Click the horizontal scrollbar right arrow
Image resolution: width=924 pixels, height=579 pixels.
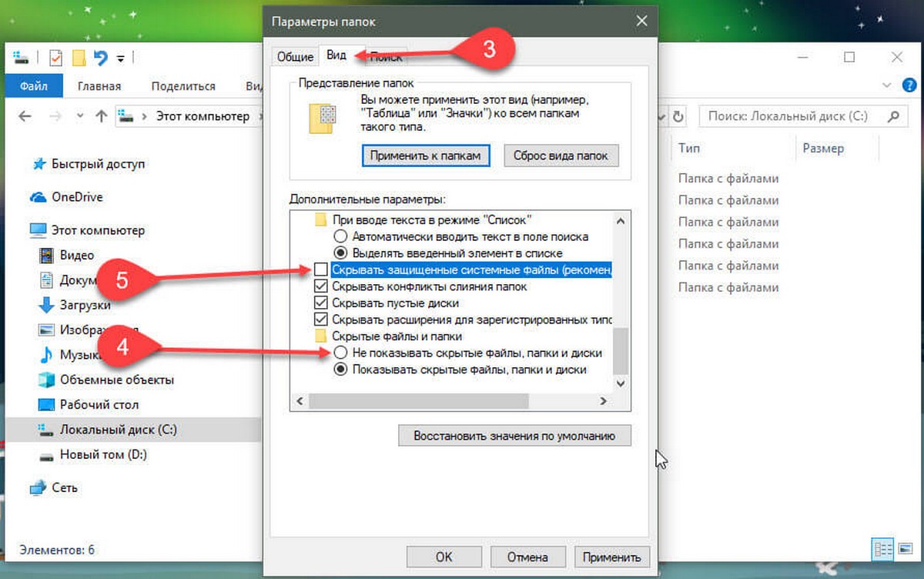click(604, 401)
